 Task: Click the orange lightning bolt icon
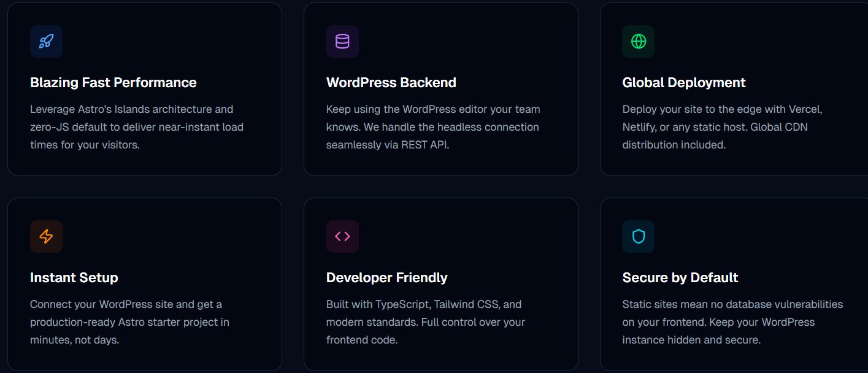[x=46, y=236]
